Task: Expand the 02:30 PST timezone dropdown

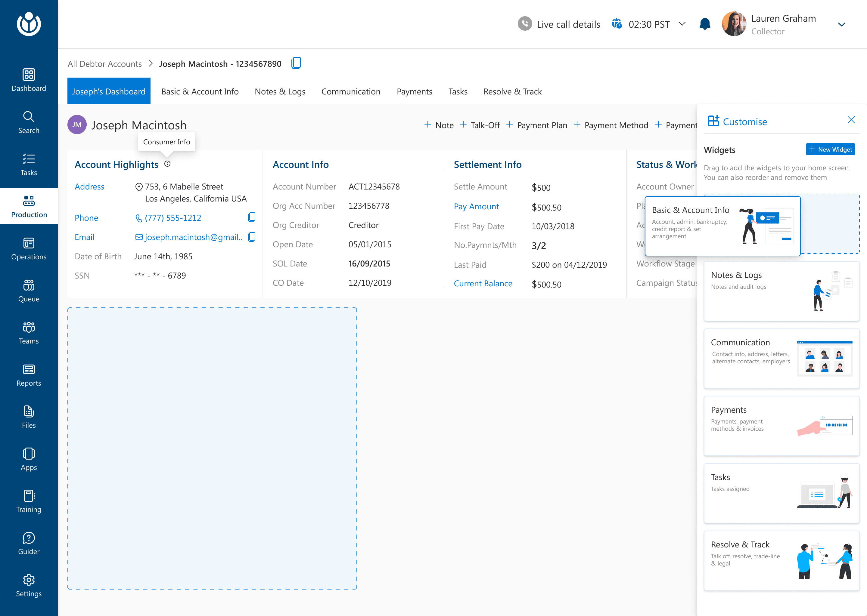Action: (x=682, y=24)
